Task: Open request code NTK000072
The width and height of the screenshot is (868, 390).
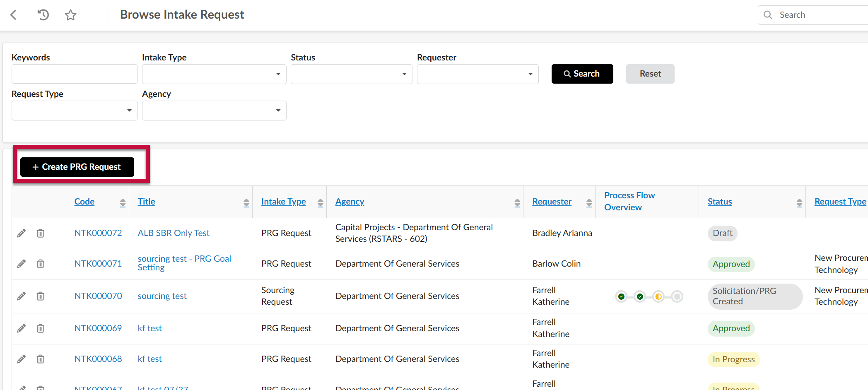Action: [98, 233]
